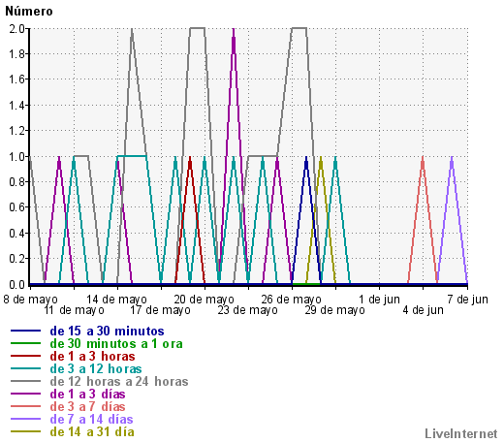
Task: Select 'de 30 minutos a 1 ora' label
Action: (x=116, y=344)
